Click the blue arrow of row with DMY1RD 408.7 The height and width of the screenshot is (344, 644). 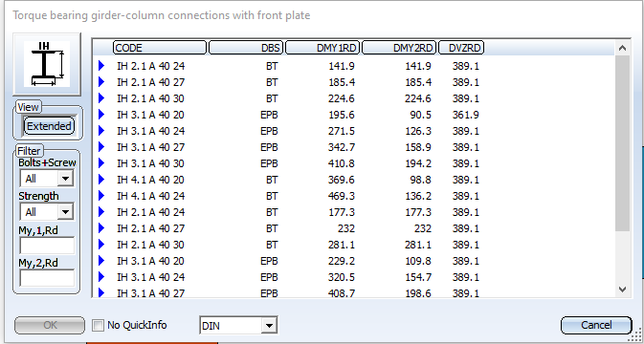(x=101, y=292)
